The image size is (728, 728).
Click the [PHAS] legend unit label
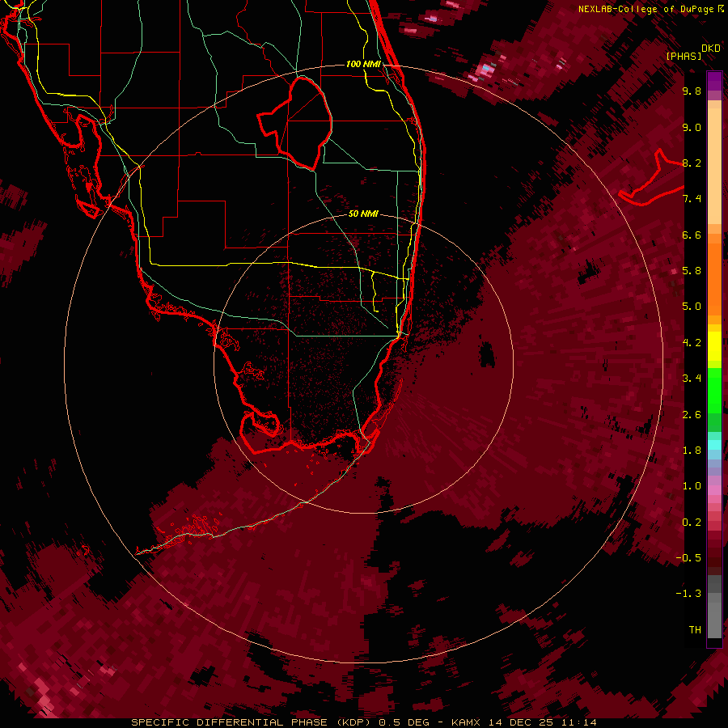point(684,57)
